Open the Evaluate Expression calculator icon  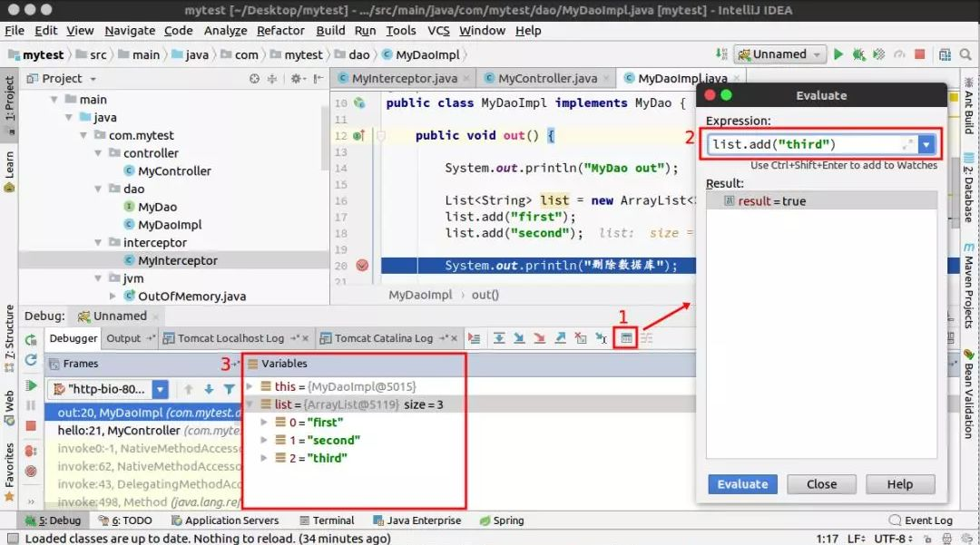(x=626, y=338)
